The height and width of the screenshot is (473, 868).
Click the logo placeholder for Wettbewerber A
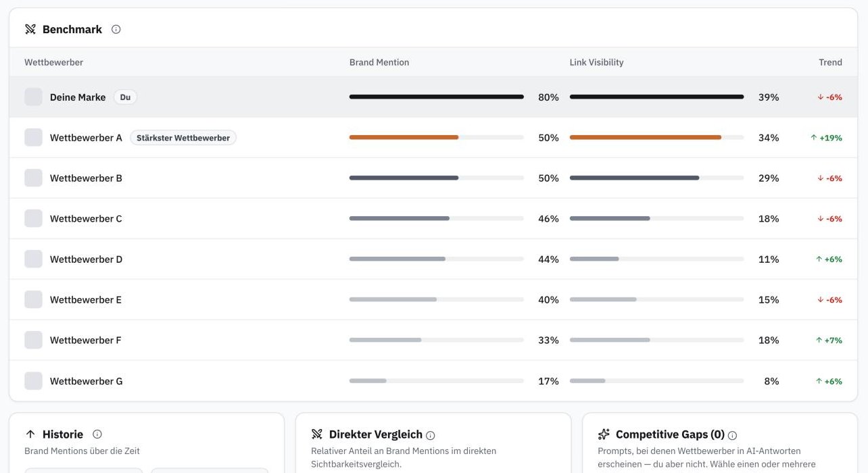tap(33, 137)
